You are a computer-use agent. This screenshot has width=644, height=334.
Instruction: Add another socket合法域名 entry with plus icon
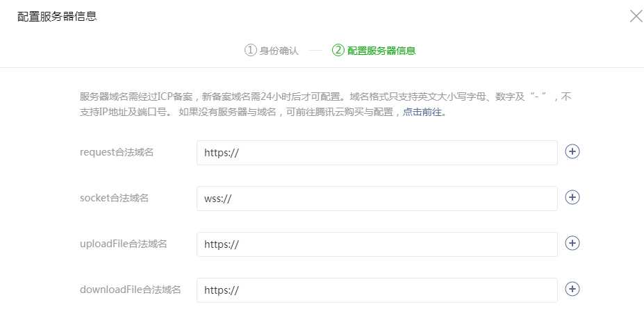click(x=572, y=197)
